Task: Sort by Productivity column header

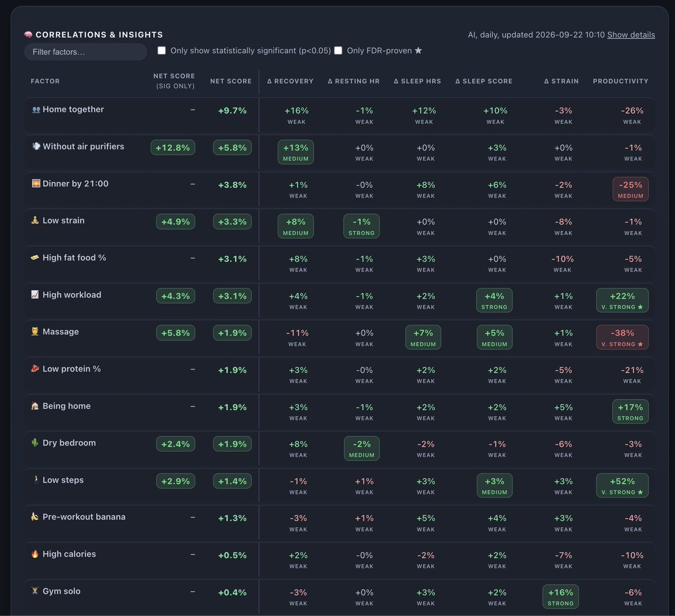Action: pyautogui.click(x=620, y=81)
